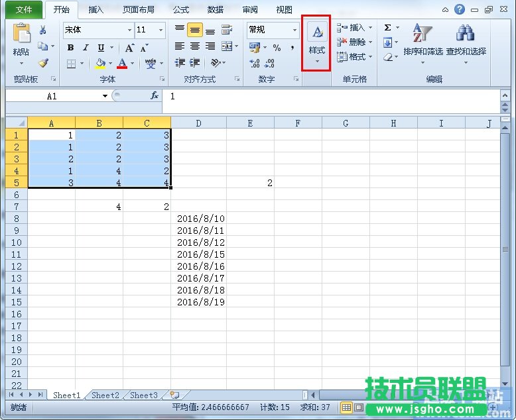This screenshot has width=516, height=420.
Task: Decrease font size with small A
Action: click(x=144, y=48)
